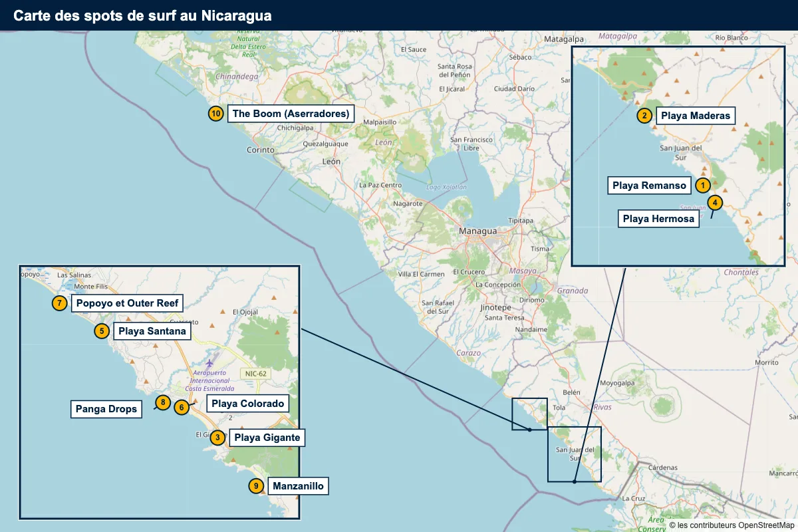Image resolution: width=798 pixels, height=532 pixels.
Task: Click the Masaya place name
Action: (522, 271)
